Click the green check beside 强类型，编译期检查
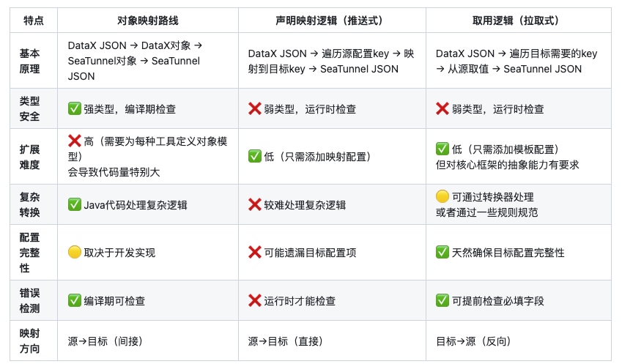The width and height of the screenshot is (622, 364). click(x=74, y=109)
